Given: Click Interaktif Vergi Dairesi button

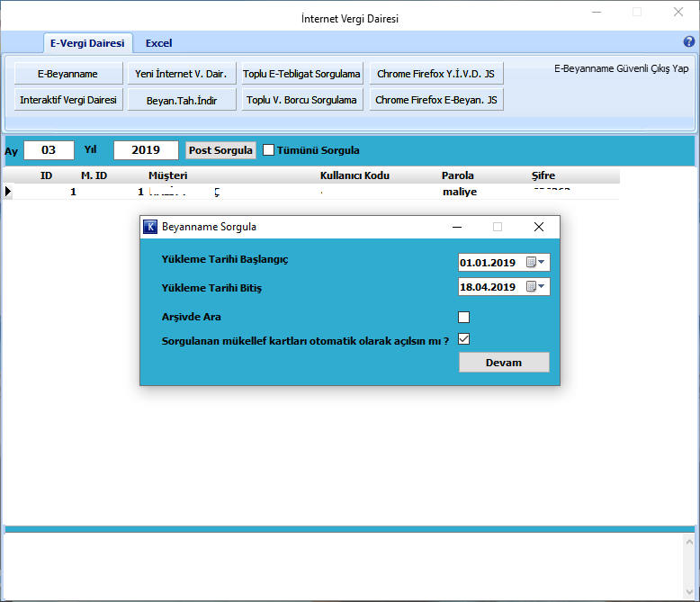Looking at the screenshot, I should coord(68,100).
